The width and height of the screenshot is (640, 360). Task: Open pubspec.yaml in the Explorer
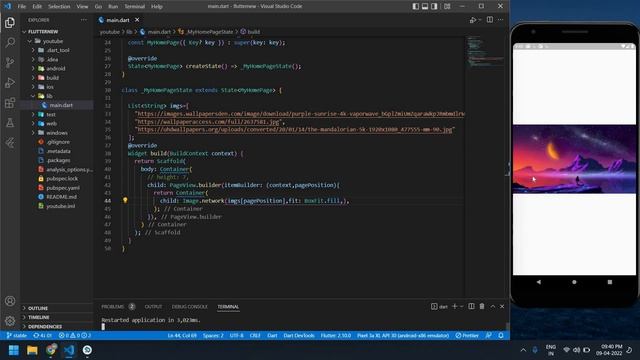pos(63,188)
